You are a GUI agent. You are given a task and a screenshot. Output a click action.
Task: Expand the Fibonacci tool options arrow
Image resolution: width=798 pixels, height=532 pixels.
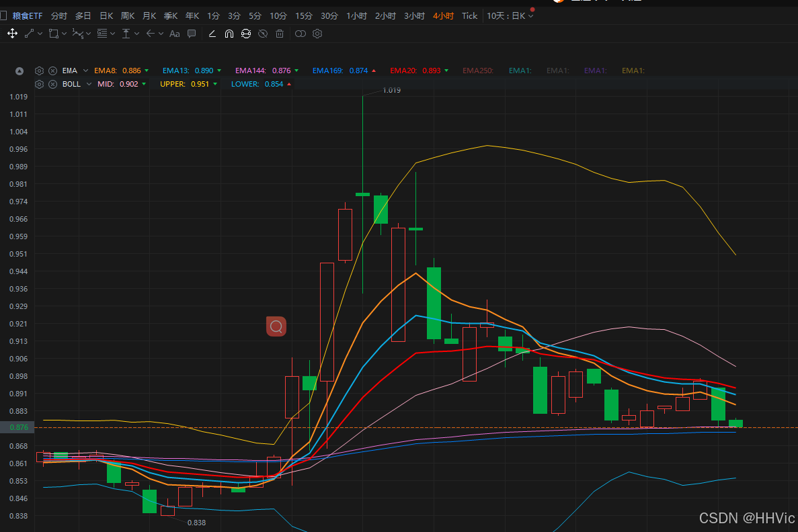pos(112,34)
